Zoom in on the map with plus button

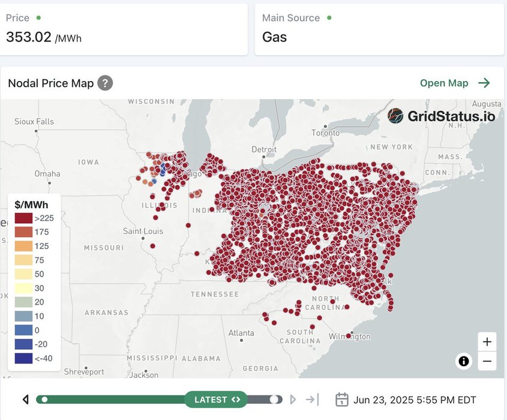487,342
